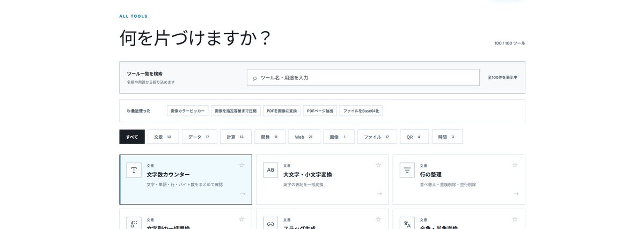
Task: Filter tools by データ category
Action: tap(199, 137)
